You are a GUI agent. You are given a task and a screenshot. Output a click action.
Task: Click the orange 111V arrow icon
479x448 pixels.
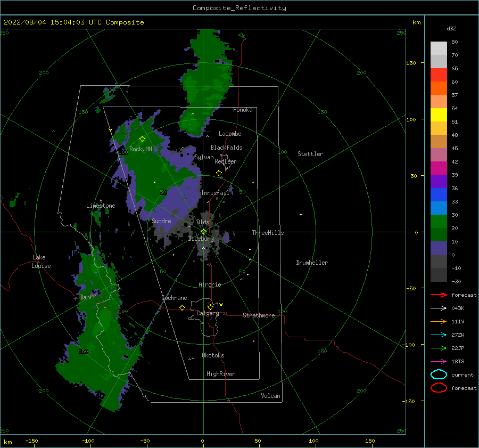[439, 321]
